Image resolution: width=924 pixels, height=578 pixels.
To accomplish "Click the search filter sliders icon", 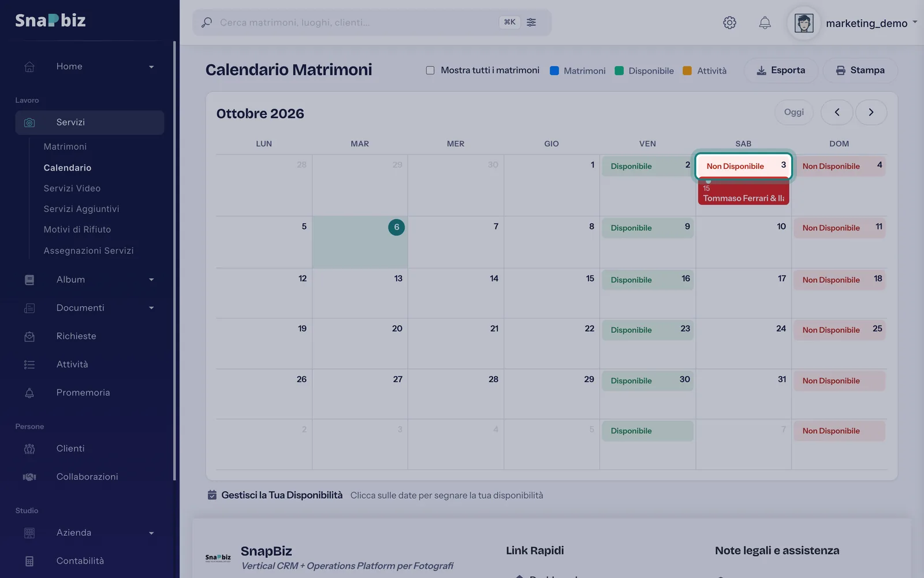I will coord(531,22).
